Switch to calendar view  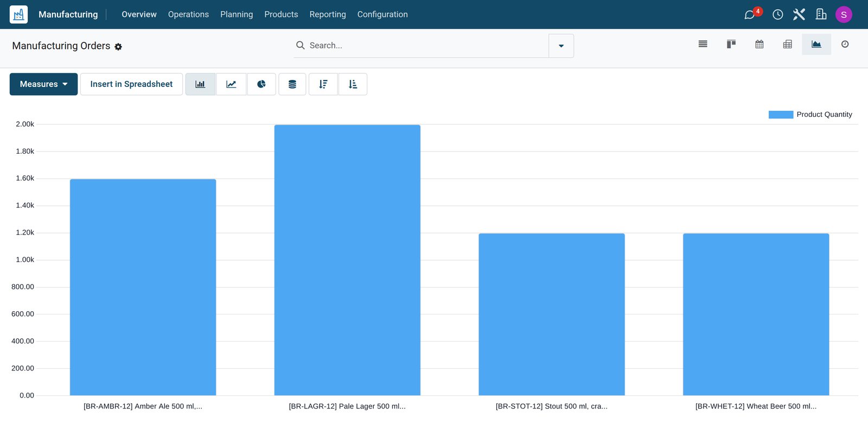759,45
